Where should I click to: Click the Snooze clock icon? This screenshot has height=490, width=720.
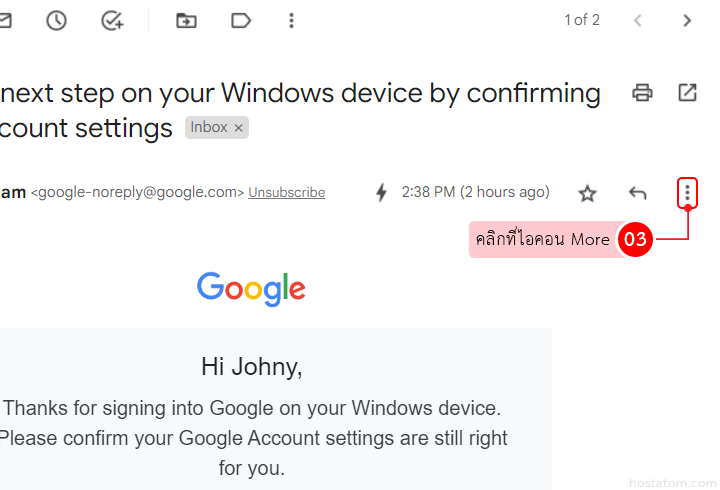pos(56,20)
